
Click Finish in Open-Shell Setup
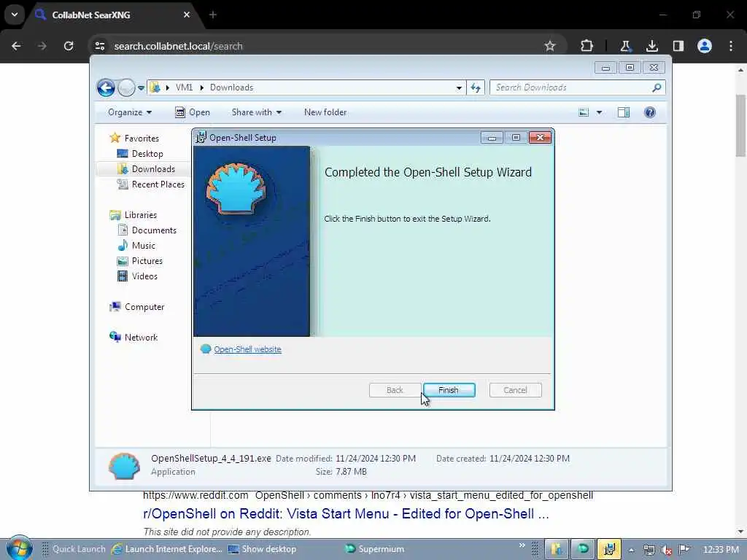point(449,390)
